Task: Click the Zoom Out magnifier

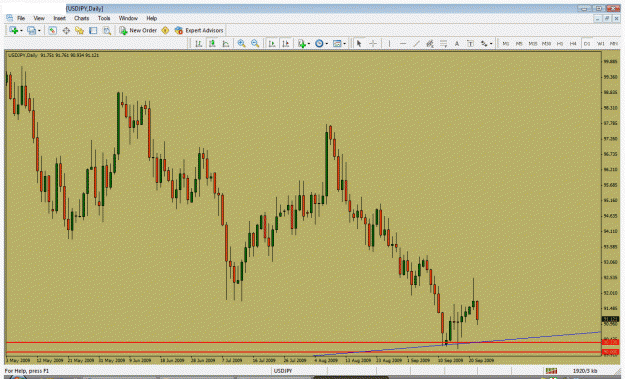Action: (255, 44)
